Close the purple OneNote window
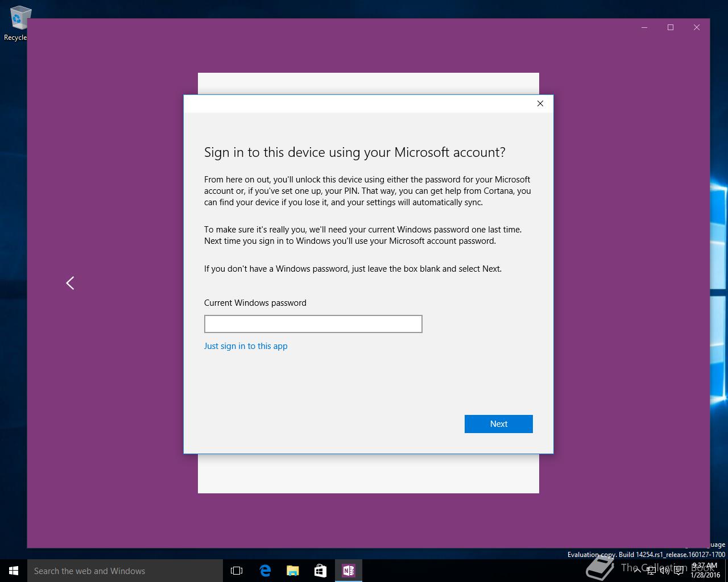 (697, 27)
